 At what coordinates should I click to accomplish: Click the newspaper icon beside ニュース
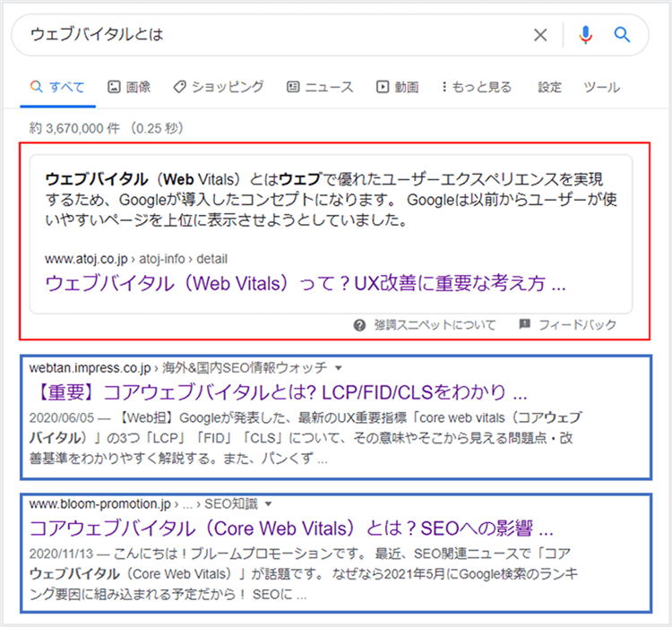(x=293, y=87)
